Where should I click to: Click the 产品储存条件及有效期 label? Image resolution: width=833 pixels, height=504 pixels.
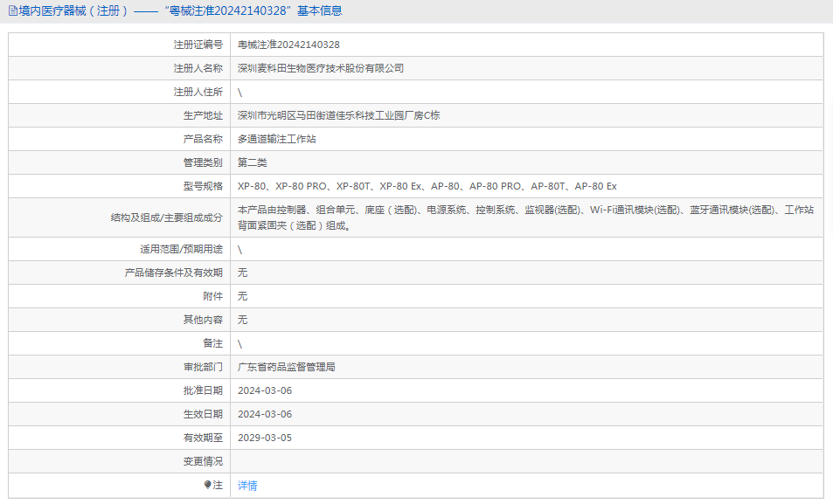[x=174, y=273]
